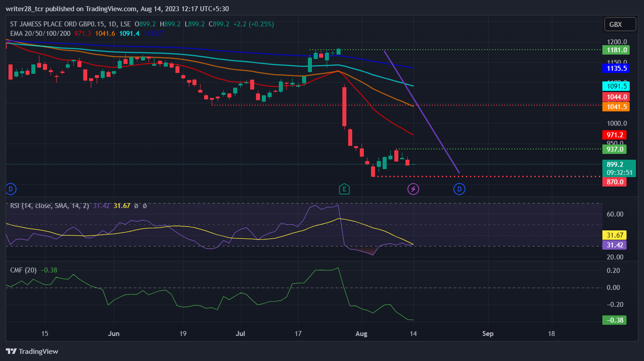The height and width of the screenshot is (361, 644).
Task: Click EMA value 1091.4 in legend
Action: [129, 33]
